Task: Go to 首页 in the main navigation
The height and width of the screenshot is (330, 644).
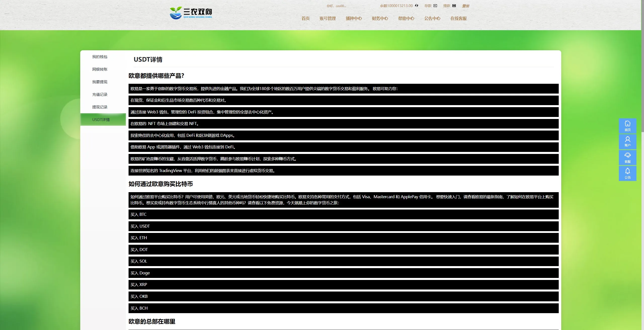Action: click(305, 18)
